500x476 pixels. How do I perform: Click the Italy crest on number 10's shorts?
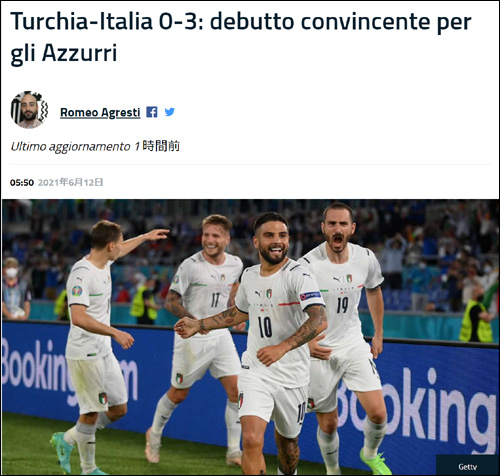[240, 401]
